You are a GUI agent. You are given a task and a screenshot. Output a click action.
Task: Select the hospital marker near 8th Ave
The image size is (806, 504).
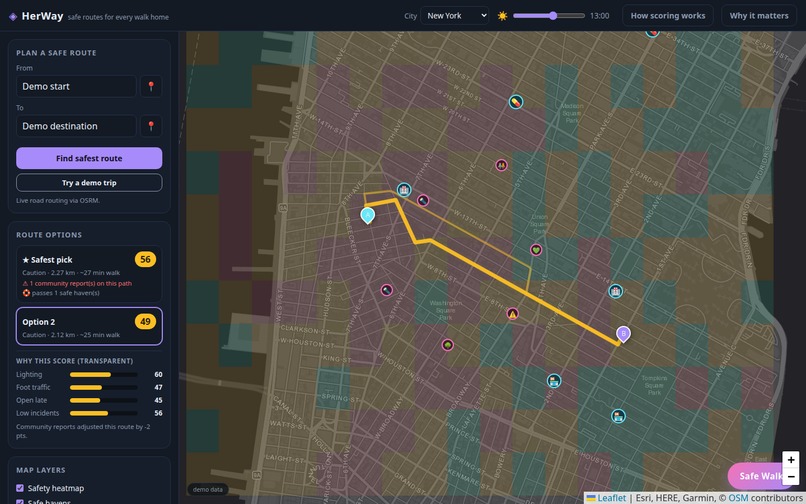pyautogui.click(x=404, y=190)
